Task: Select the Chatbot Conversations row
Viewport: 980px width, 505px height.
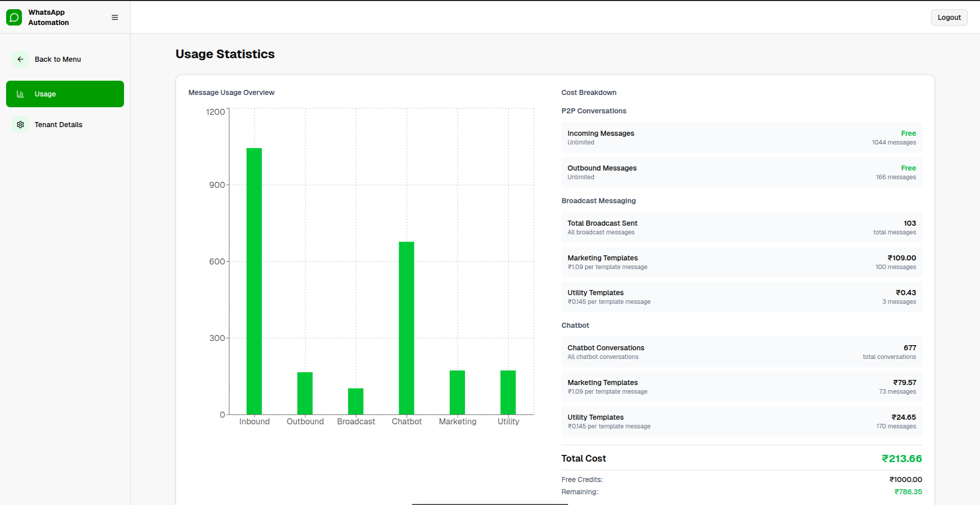Action: coord(742,352)
